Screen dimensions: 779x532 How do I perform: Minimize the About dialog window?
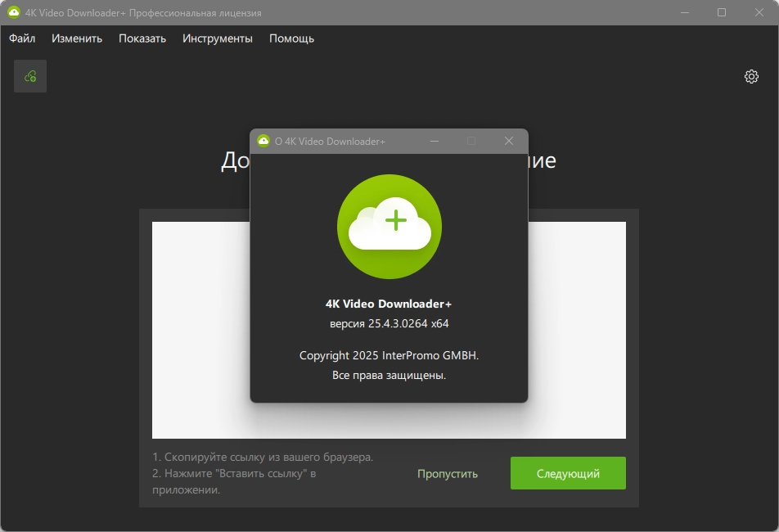(x=435, y=141)
